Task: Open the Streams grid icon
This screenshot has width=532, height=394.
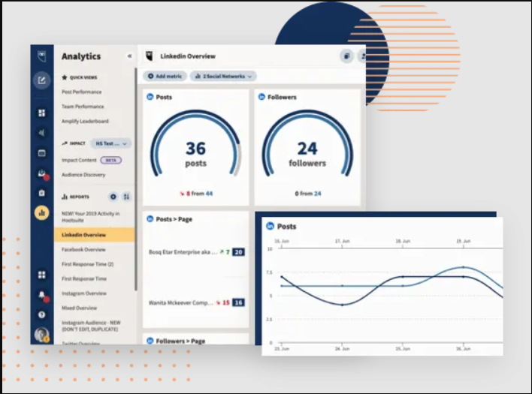Action: click(x=42, y=113)
